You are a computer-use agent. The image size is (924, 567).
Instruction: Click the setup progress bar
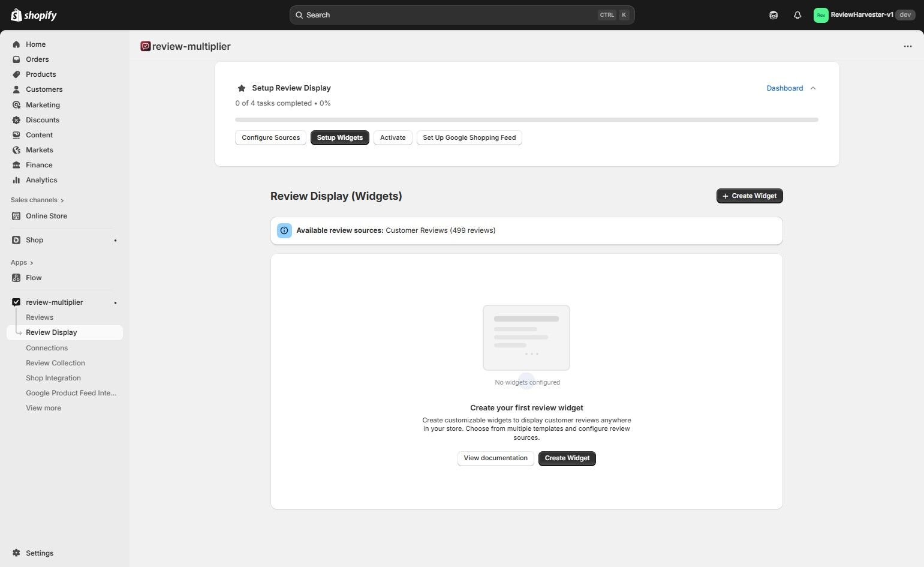[526, 119]
